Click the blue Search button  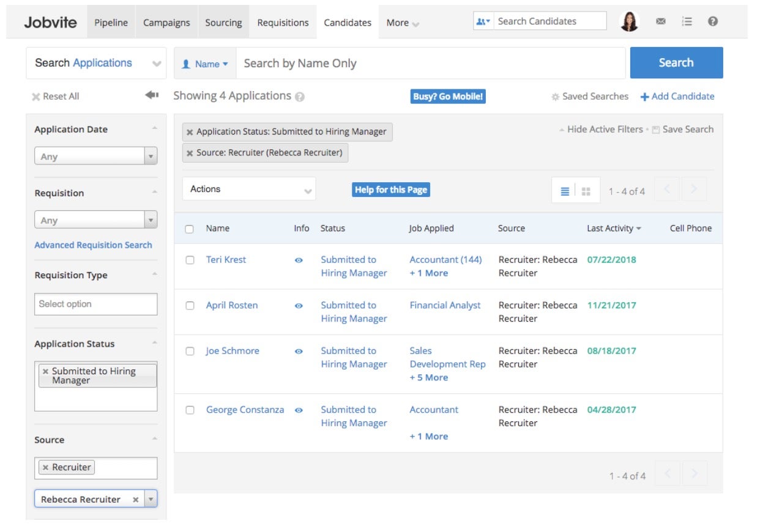[676, 62]
